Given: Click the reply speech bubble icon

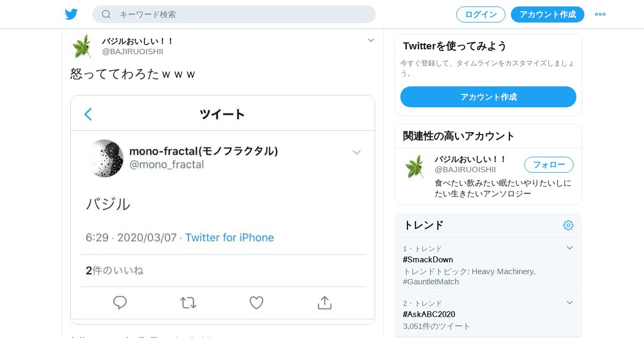Looking at the screenshot, I should pyautogui.click(x=120, y=303).
